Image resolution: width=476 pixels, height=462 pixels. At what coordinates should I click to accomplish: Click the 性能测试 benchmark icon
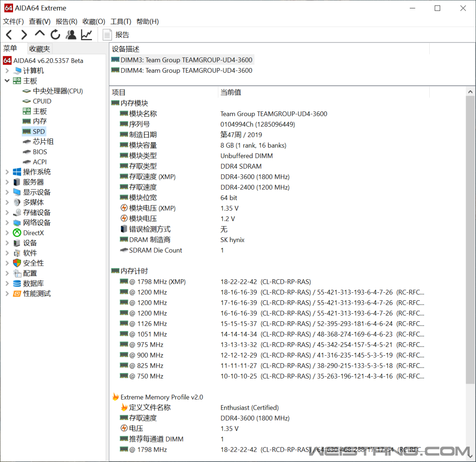pyautogui.click(x=17, y=294)
